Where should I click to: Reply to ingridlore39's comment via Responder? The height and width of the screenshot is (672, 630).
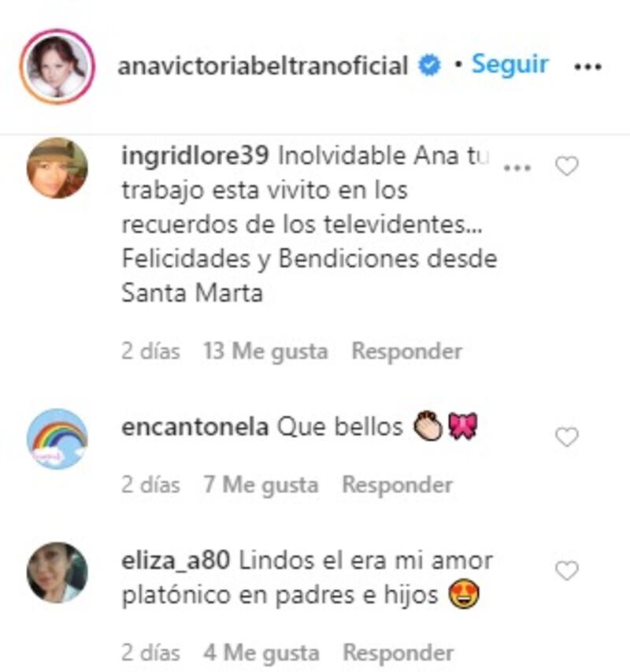click(407, 351)
